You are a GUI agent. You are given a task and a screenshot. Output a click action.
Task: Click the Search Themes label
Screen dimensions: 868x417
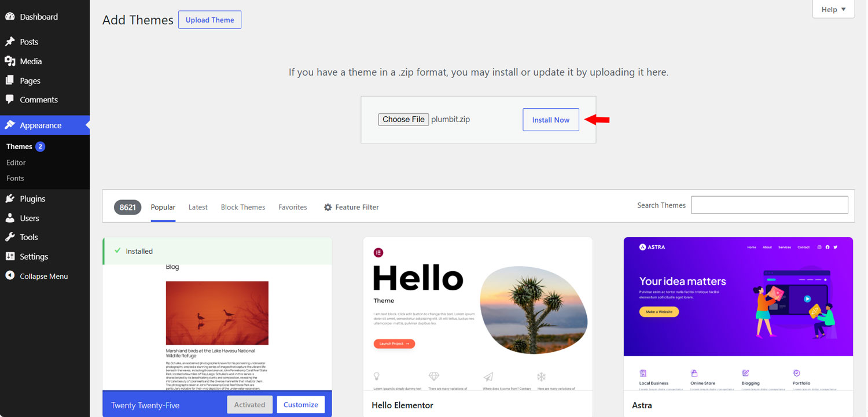coord(661,205)
